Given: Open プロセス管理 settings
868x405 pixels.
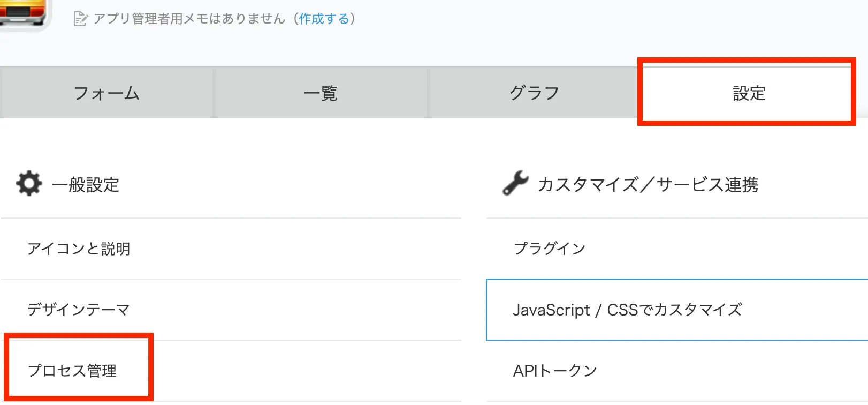Looking at the screenshot, I should [72, 370].
